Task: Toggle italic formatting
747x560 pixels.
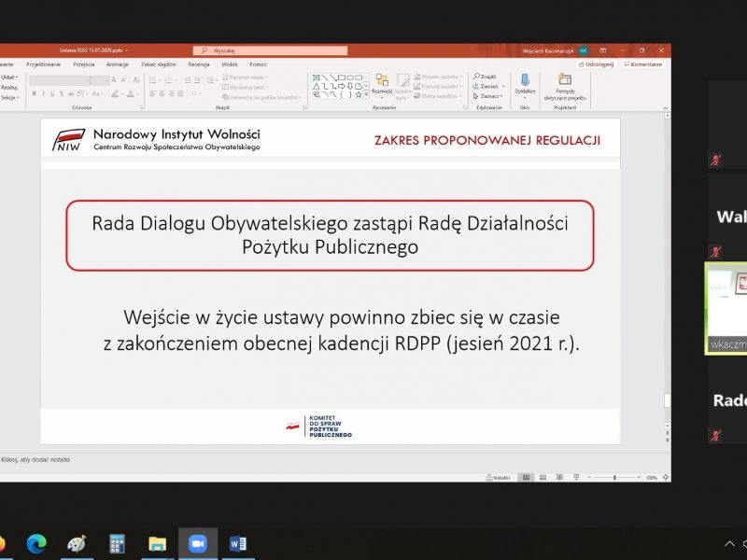Action: coord(43,94)
